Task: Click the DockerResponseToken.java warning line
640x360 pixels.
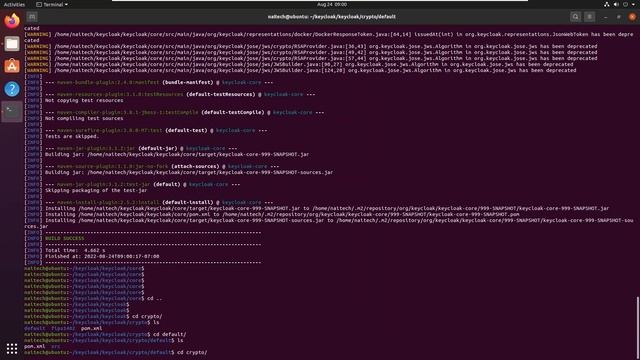Action: pos(329,34)
